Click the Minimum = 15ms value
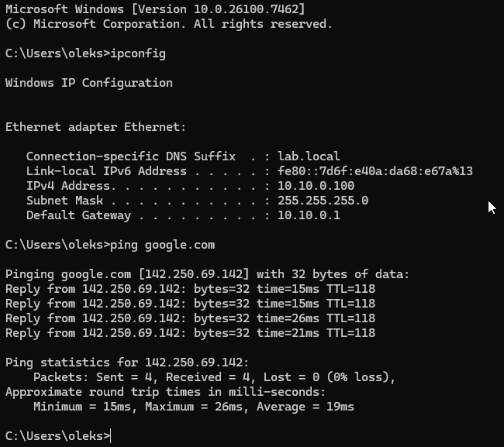 82,407
